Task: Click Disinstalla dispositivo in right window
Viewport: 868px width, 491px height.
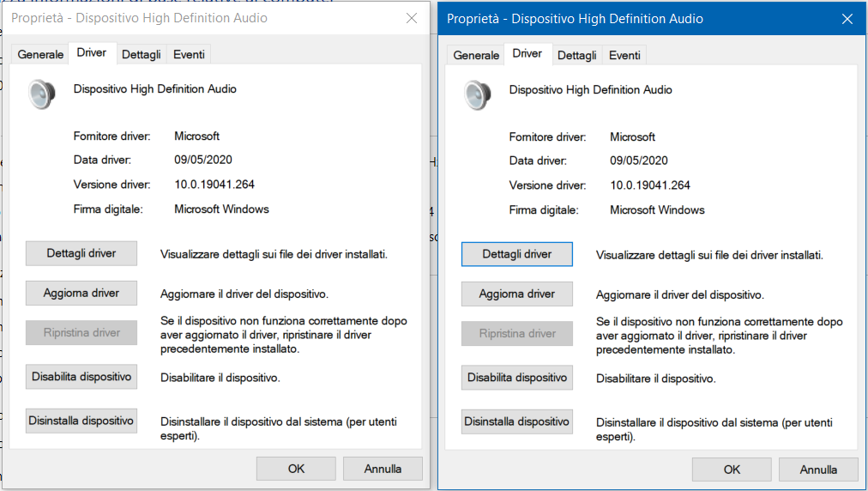Action: [517, 421]
